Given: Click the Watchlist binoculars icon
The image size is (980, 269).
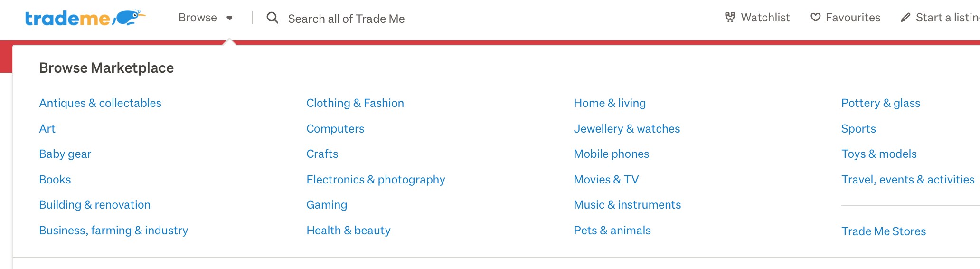Looking at the screenshot, I should click(x=730, y=18).
